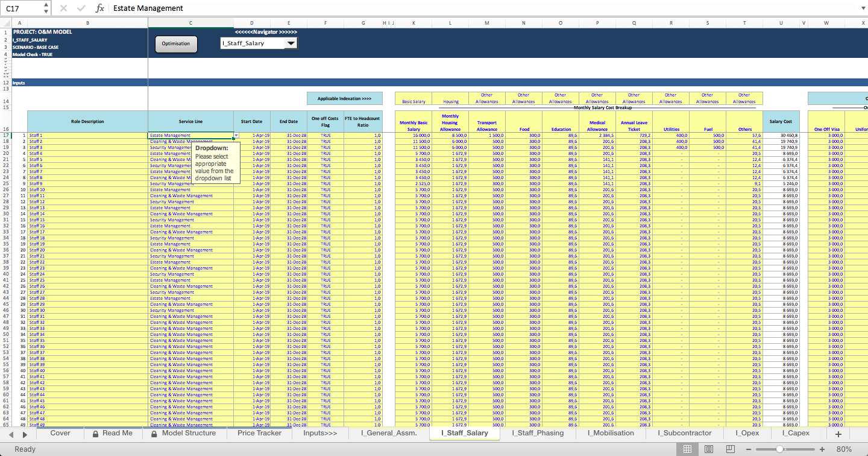Select the 'Salary Cost' header cell
The image size is (868, 456).
pos(781,121)
